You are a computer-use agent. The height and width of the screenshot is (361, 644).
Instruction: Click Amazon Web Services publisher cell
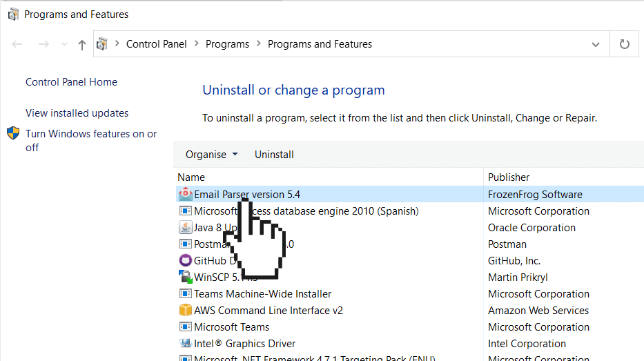[x=538, y=311]
